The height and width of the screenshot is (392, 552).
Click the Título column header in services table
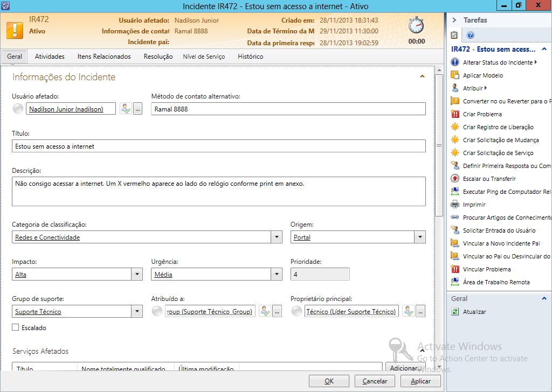point(45,367)
